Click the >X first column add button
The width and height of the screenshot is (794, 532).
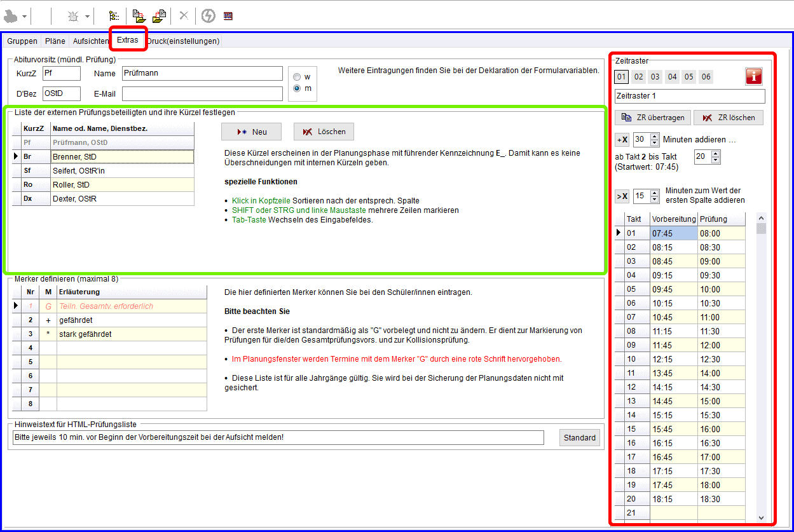click(x=622, y=196)
